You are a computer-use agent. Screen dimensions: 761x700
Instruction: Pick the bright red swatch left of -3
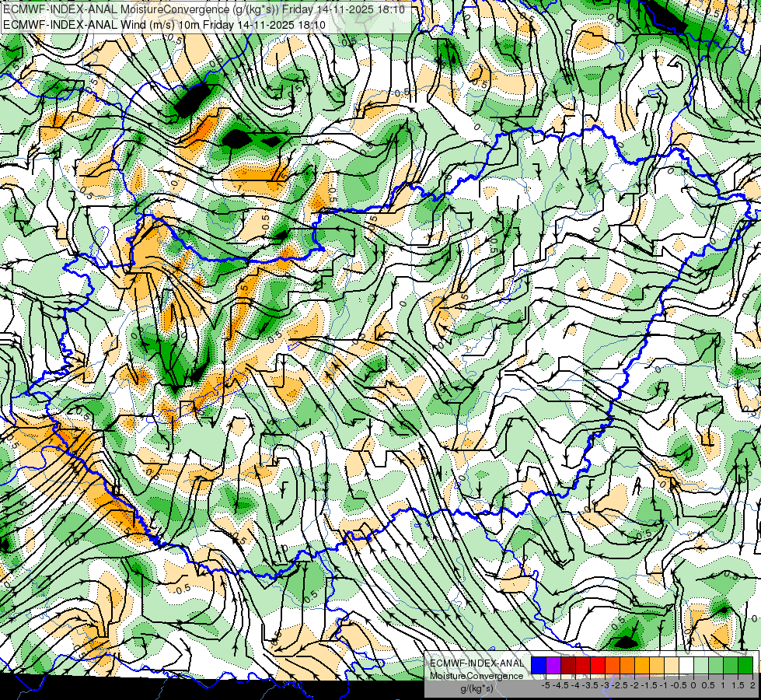point(598,665)
